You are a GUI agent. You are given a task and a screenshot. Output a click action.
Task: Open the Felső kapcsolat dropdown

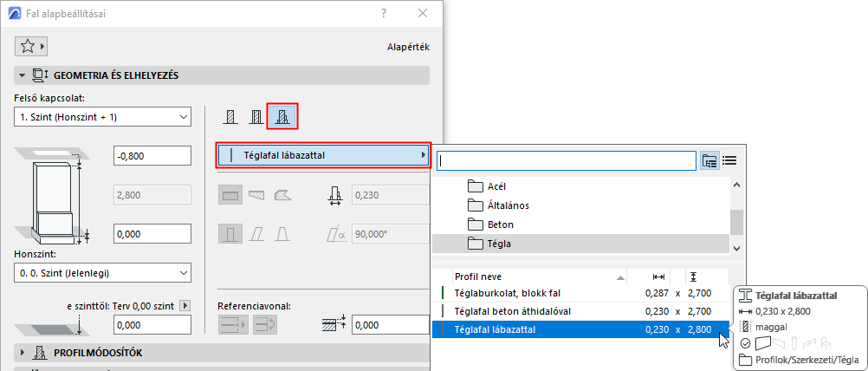pyautogui.click(x=104, y=116)
